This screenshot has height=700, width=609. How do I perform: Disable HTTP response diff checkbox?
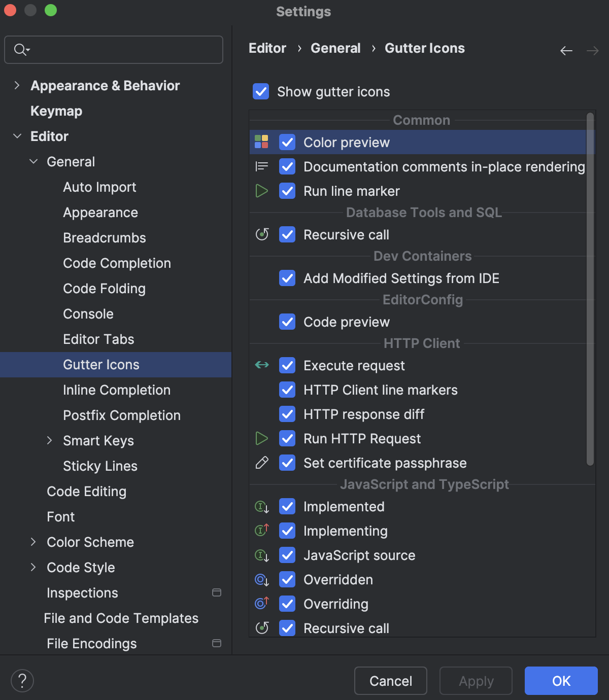coord(287,414)
